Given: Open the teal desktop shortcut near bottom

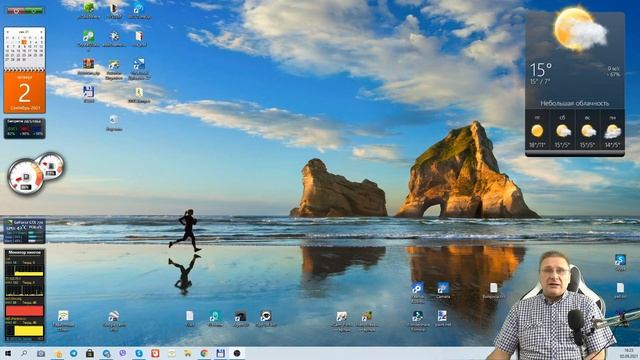Looking at the screenshot, I should pyautogui.click(x=215, y=319).
